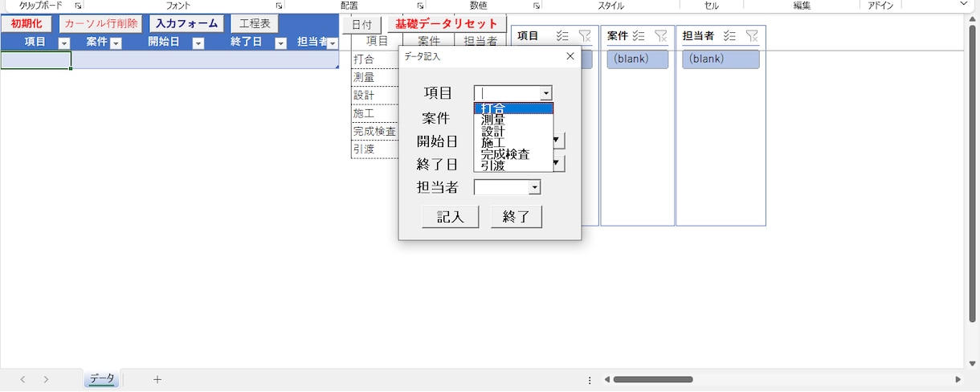Click the 終了 button in the dialog
Viewport: 980px width, 392px height.
517,217
